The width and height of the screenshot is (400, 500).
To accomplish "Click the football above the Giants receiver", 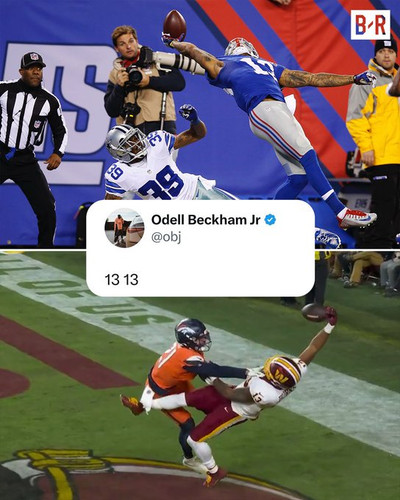I will (174, 25).
